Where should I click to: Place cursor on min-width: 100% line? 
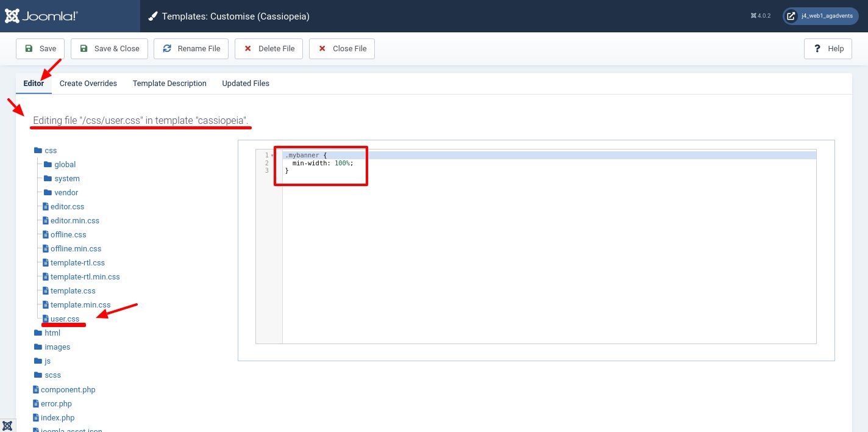(x=549, y=163)
